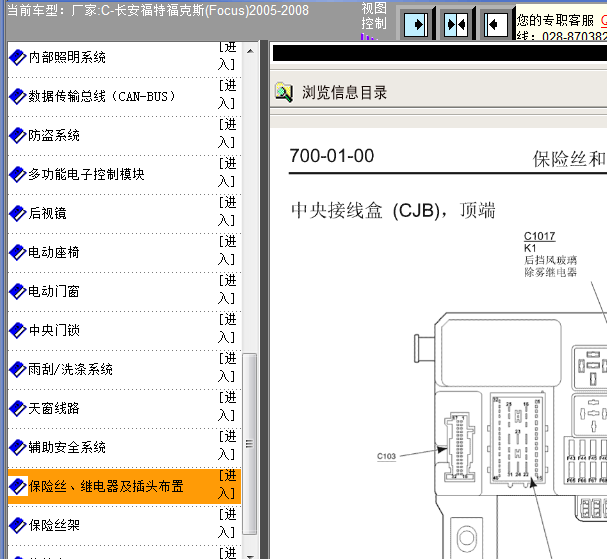Open 多功能电子控制模块 via its [进入] link
607x559 pixels.
[227, 172]
